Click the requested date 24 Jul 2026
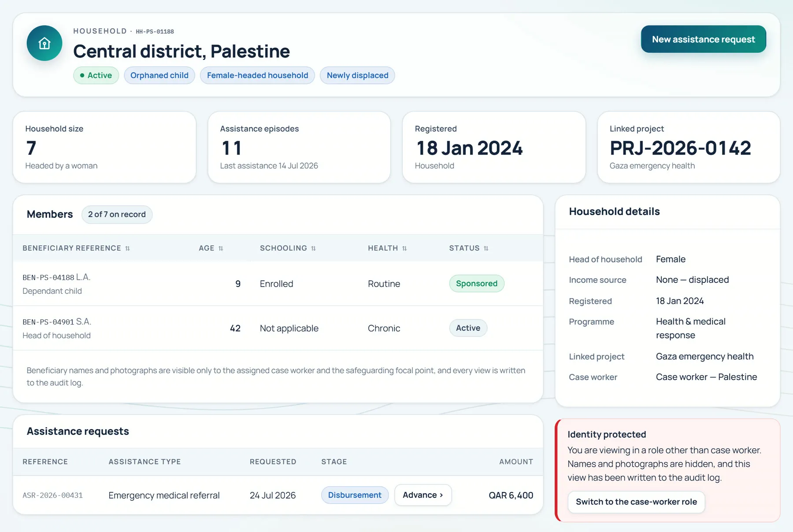The image size is (793, 532). 273,495
